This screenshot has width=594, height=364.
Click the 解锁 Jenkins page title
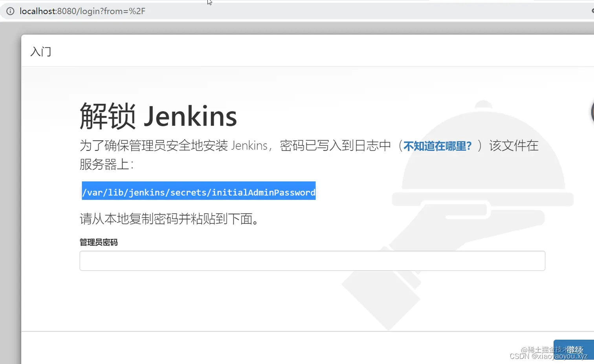tap(157, 115)
